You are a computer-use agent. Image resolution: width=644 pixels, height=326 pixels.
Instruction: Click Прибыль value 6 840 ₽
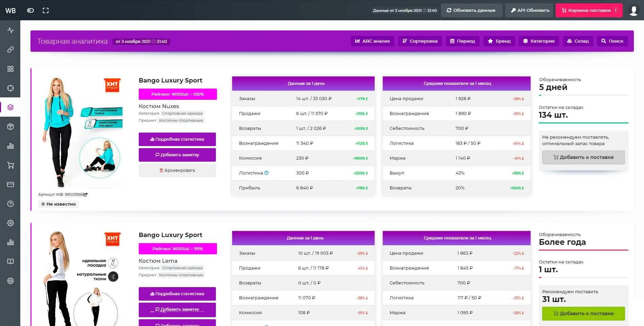[305, 188]
